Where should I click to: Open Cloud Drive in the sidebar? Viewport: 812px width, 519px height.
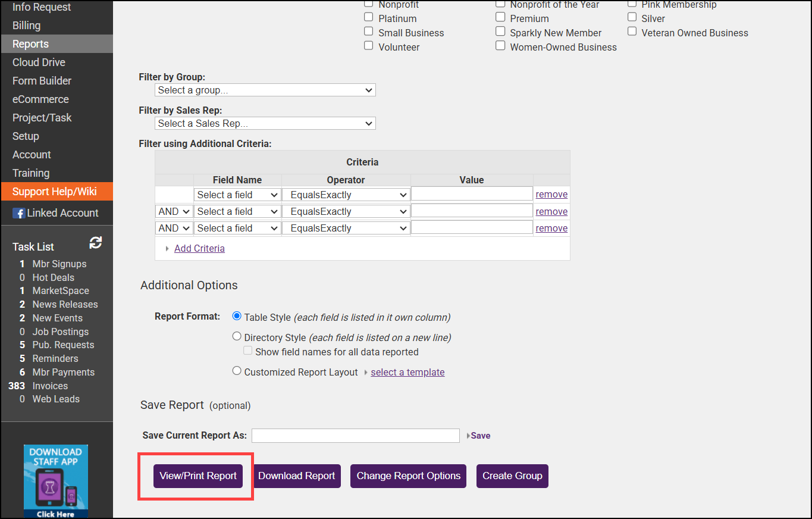[x=39, y=62]
